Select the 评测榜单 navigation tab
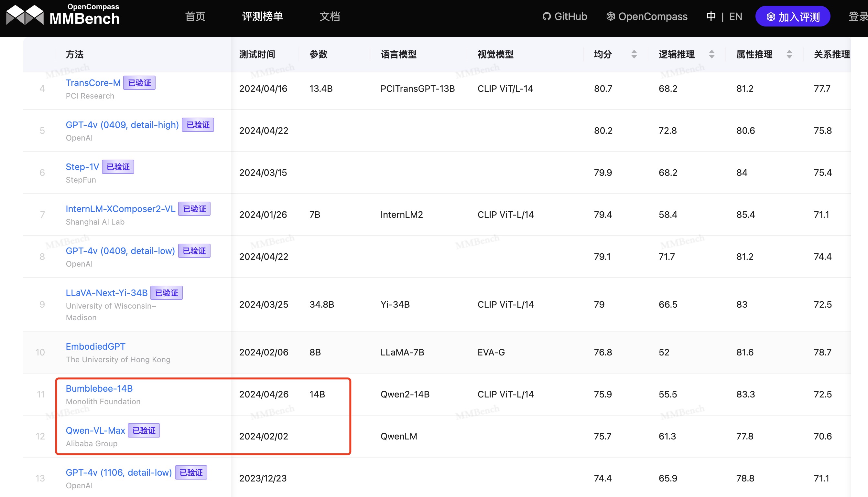The width and height of the screenshot is (868, 497). coord(262,16)
